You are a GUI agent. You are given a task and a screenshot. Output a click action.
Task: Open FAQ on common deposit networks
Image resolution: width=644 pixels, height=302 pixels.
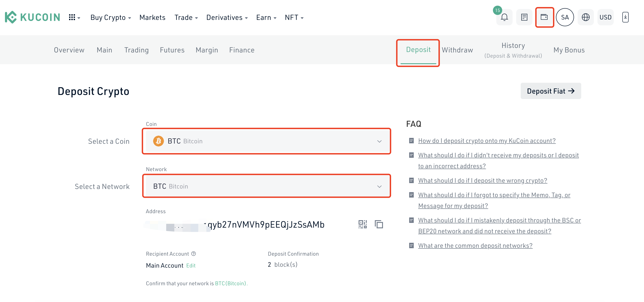pos(475,245)
